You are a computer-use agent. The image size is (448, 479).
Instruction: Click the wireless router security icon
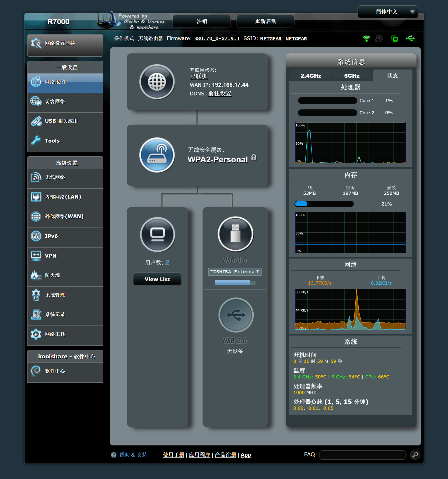[x=157, y=155]
